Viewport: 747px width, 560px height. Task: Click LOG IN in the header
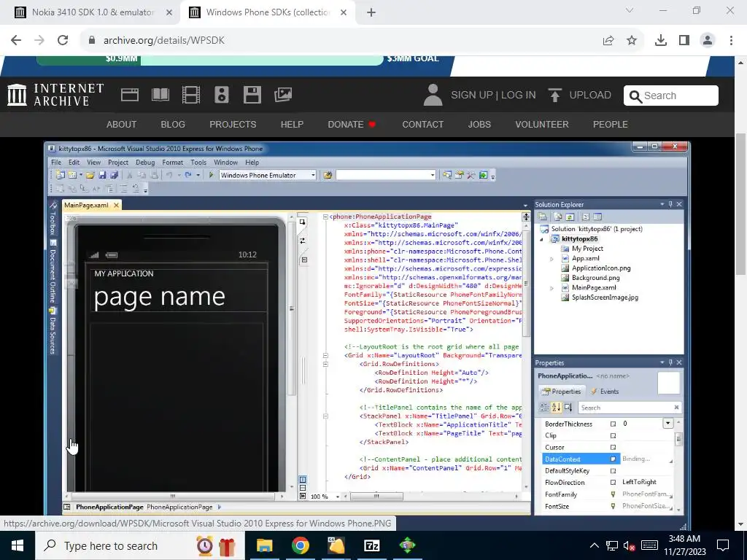[x=519, y=95]
